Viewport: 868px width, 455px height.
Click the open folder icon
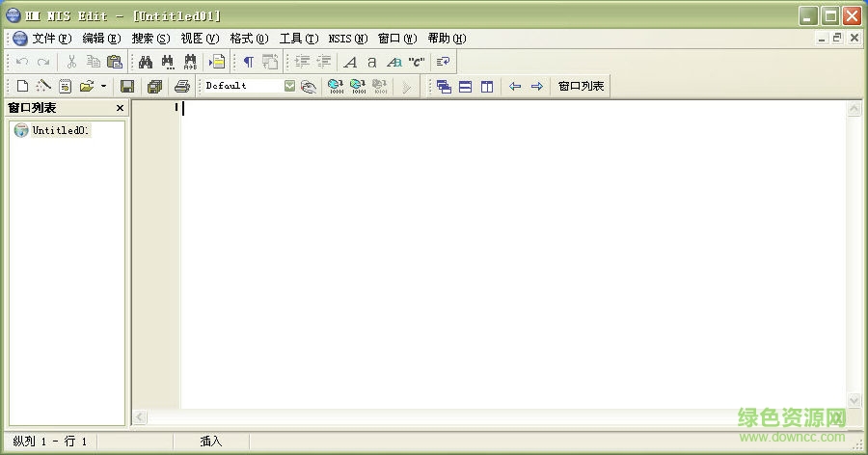click(87, 87)
